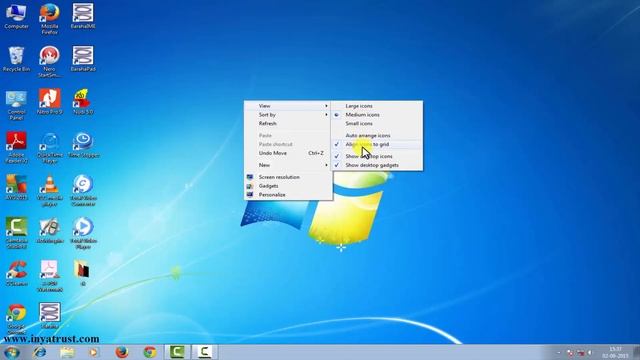The width and height of the screenshot is (640, 360).
Task: Select the Camtasia Studio desktop shortcut
Action: tap(16, 233)
